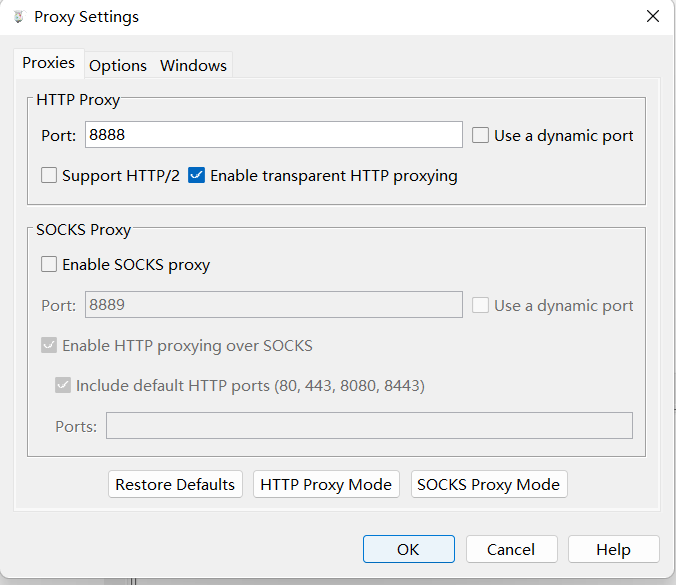Open the Options tab

(x=118, y=65)
